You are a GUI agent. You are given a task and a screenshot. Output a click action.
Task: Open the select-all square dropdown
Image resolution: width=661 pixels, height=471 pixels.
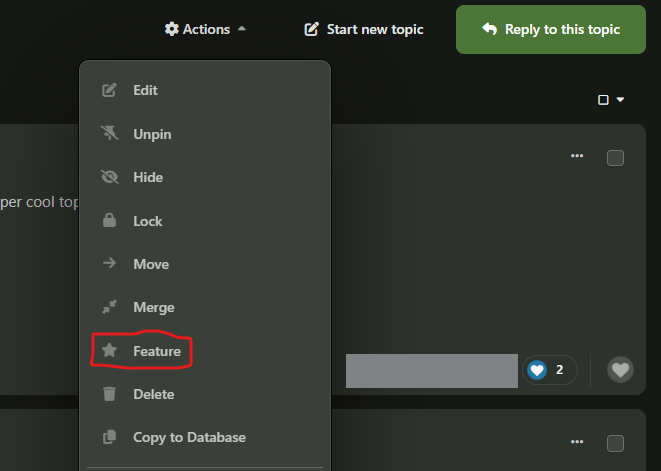tap(611, 100)
